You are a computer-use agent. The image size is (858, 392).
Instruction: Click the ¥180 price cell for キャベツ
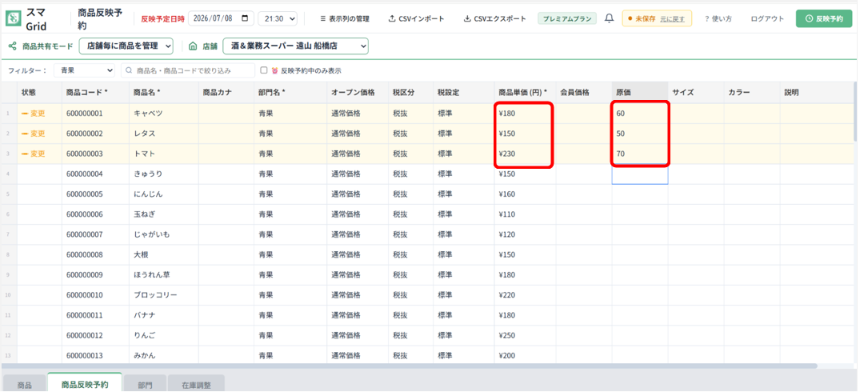[525, 113]
